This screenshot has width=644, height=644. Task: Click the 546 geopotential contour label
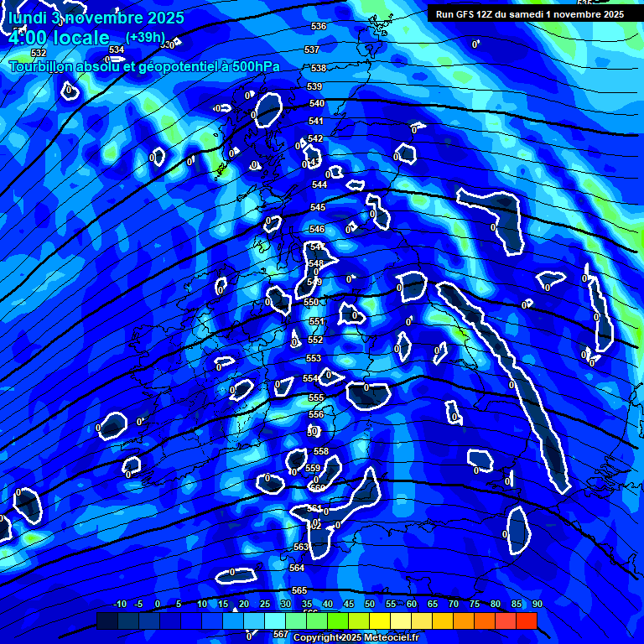coord(317,230)
